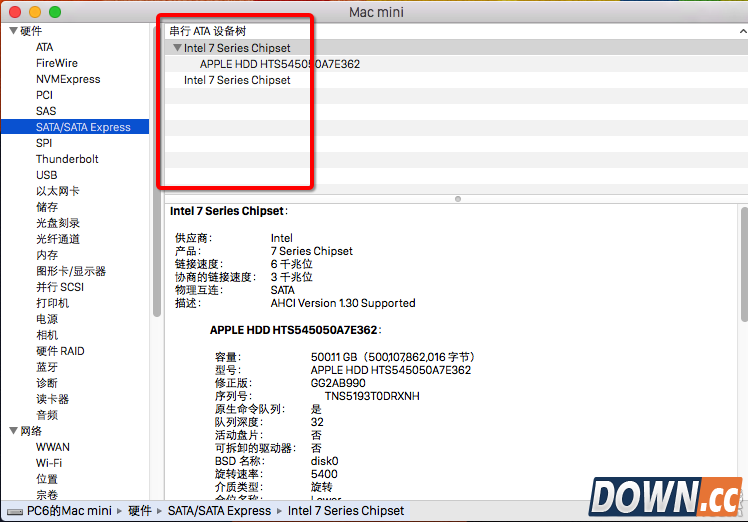This screenshot has height=522, width=748.
Task: Select ATA in the sidebar
Action: (44, 47)
